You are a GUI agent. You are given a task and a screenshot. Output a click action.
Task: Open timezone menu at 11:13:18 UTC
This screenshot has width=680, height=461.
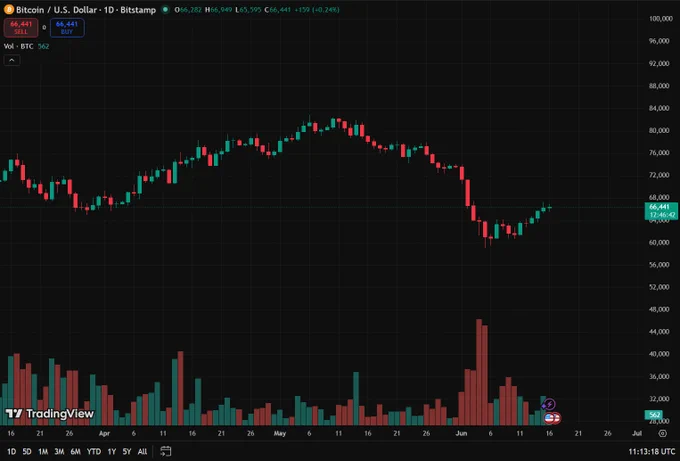click(x=652, y=451)
